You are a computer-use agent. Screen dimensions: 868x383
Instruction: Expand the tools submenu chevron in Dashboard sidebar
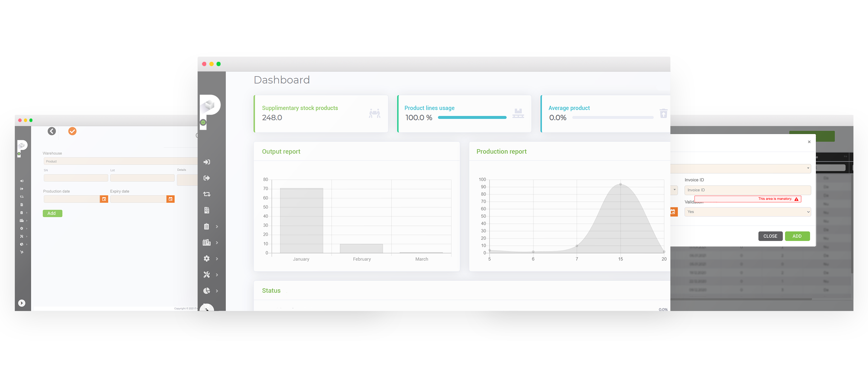tap(217, 275)
